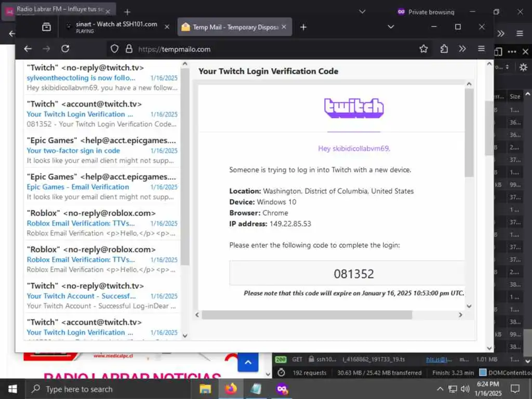
Task: Toggle devtools responsive design mode icon
Action: coord(498,51)
